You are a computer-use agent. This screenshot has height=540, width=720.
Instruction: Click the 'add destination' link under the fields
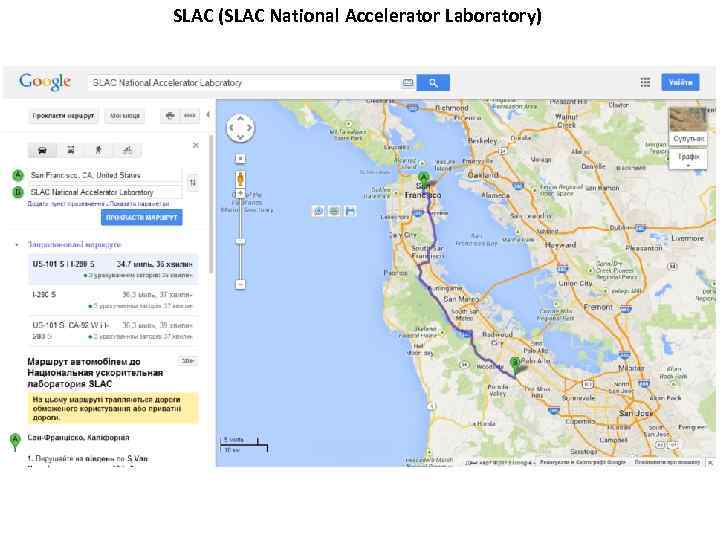[66, 204]
